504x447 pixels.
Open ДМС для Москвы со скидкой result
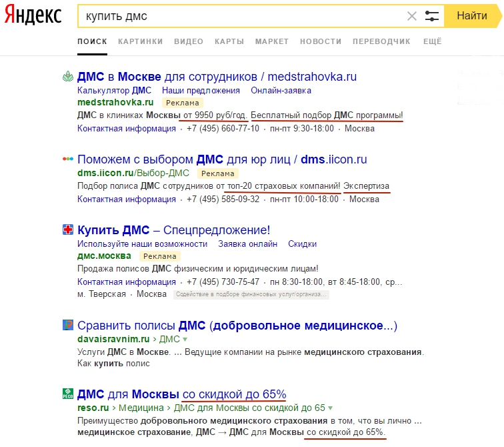coord(182,394)
